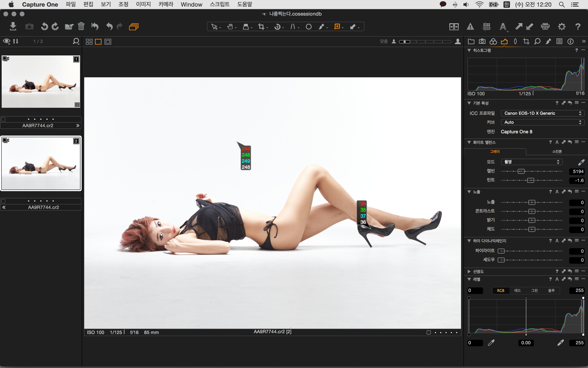The height and width of the screenshot is (368, 588).
Task: Select the 레드 channel in Levels
Action: coord(517,290)
